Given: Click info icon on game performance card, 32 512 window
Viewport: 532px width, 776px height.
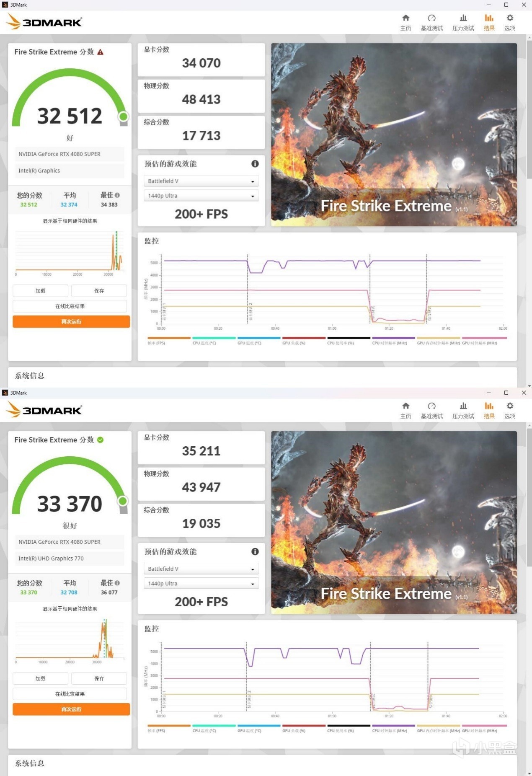Looking at the screenshot, I should tap(255, 164).
